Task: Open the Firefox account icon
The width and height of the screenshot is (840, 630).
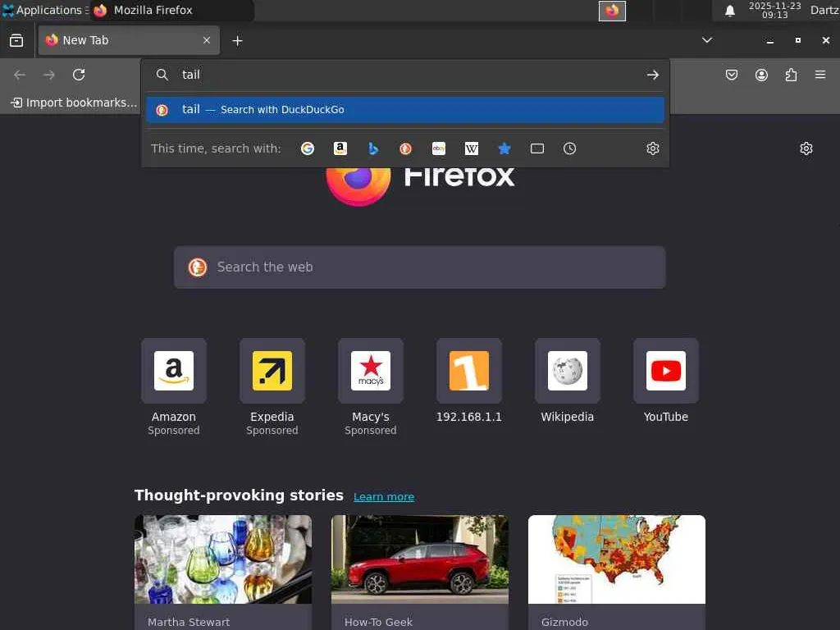Action: [761, 75]
